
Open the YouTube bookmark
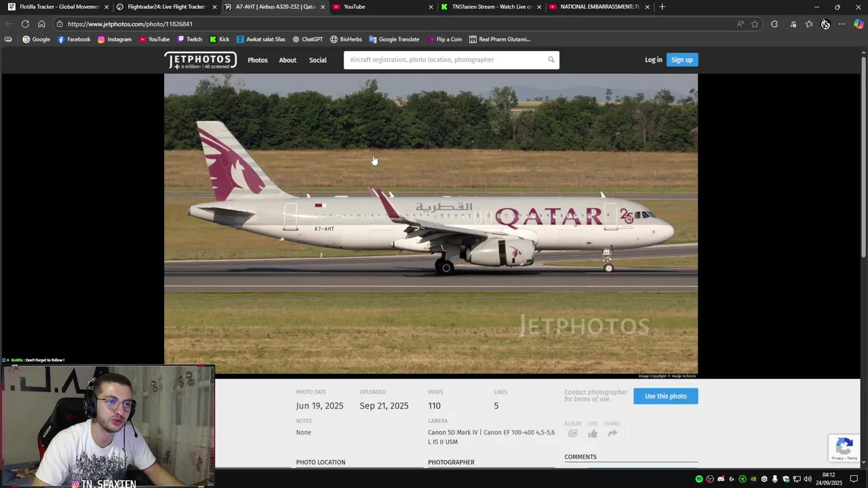click(x=154, y=39)
